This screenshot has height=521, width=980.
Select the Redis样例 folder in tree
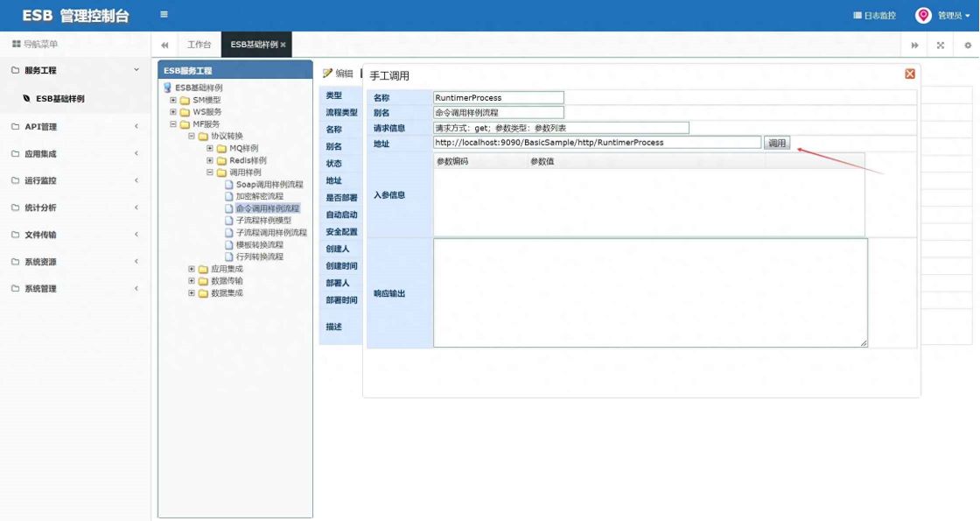coord(248,160)
